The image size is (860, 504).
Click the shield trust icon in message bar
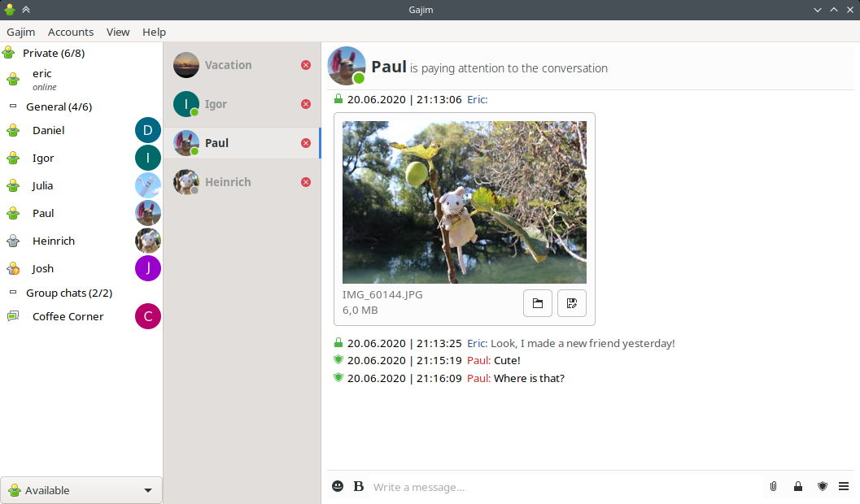pyautogui.click(x=822, y=486)
